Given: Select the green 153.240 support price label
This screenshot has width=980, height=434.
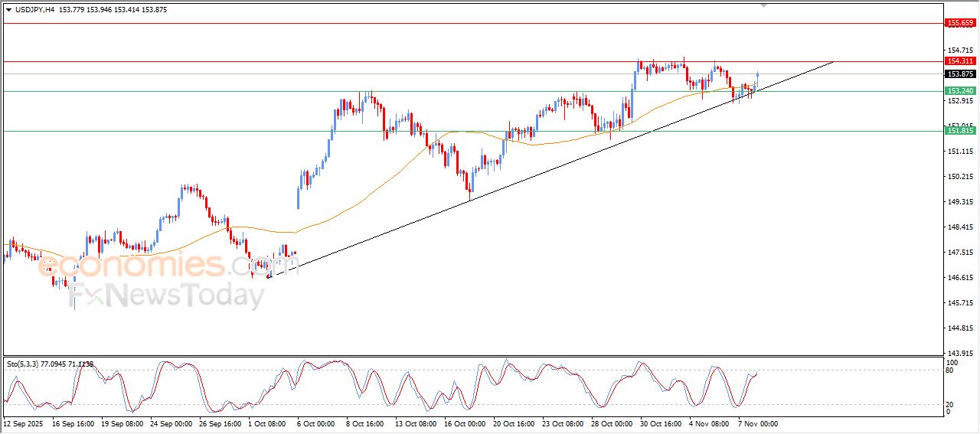Looking at the screenshot, I should [x=960, y=91].
